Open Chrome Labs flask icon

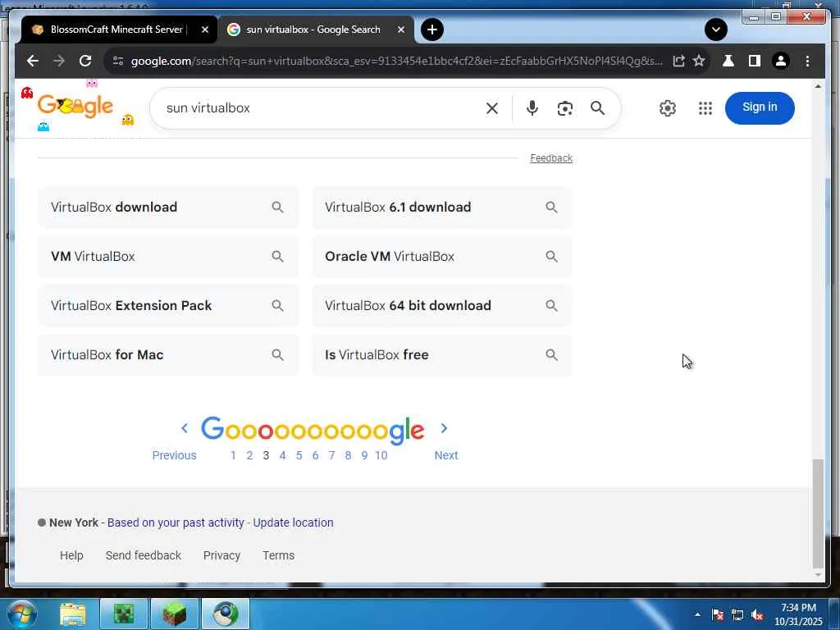[x=728, y=61]
